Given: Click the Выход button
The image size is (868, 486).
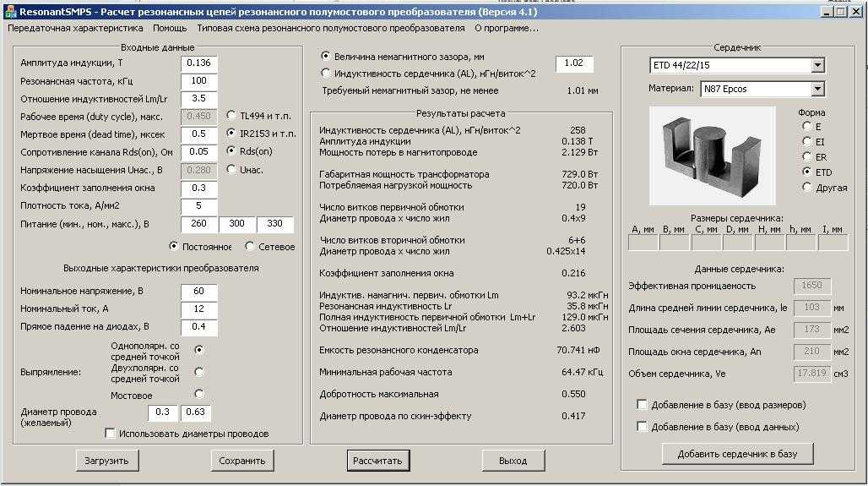Looking at the screenshot, I should click(x=513, y=461).
